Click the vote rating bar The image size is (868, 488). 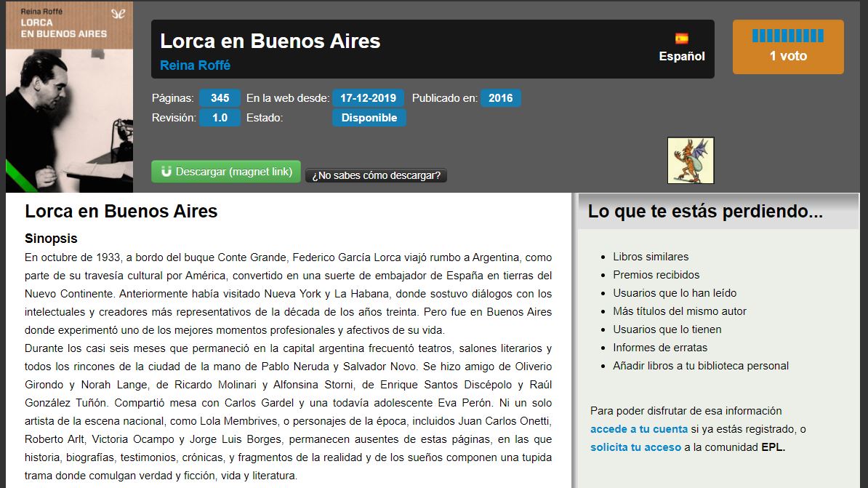click(x=787, y=36)
